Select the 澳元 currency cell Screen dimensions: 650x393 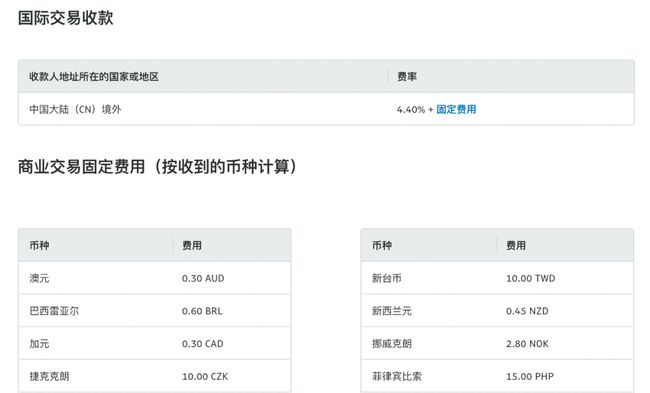tap(39, 278)
